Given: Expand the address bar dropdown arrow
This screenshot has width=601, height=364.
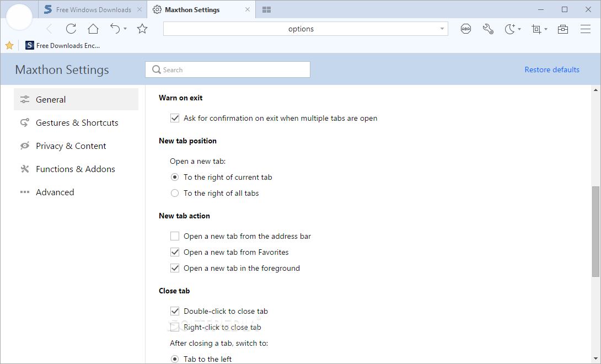Looking at the screenshot, I should 442,29.
